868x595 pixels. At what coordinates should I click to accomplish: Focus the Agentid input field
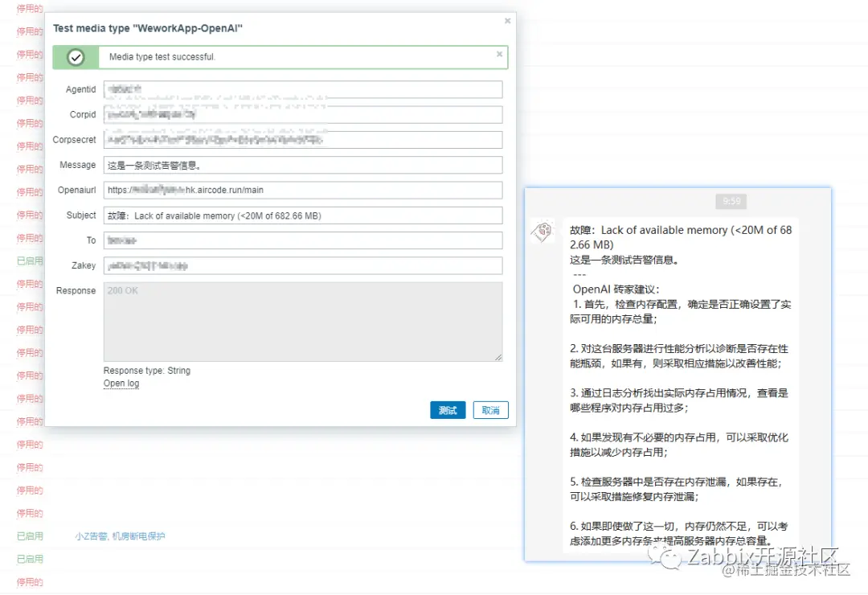[303, 89]
